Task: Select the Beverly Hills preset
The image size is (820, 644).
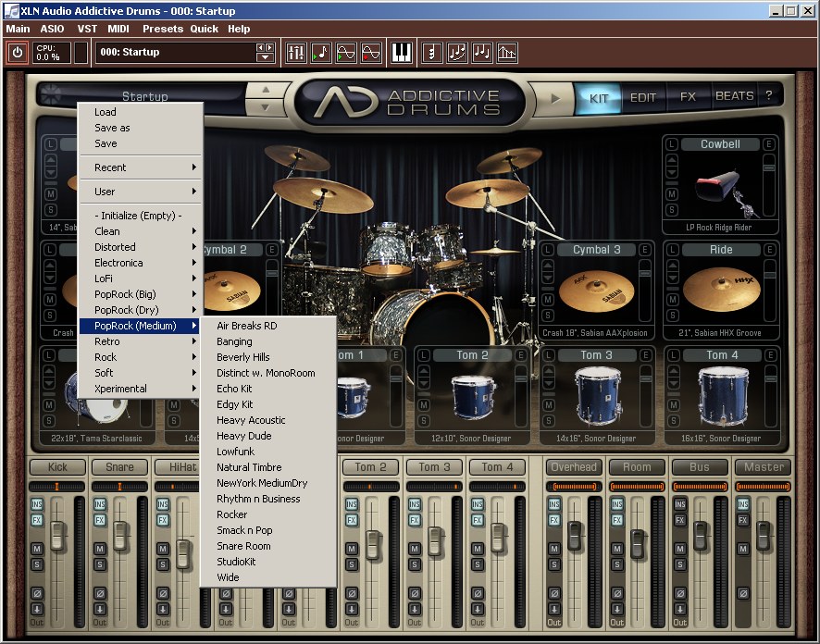Action: click(x=267, y=357)
